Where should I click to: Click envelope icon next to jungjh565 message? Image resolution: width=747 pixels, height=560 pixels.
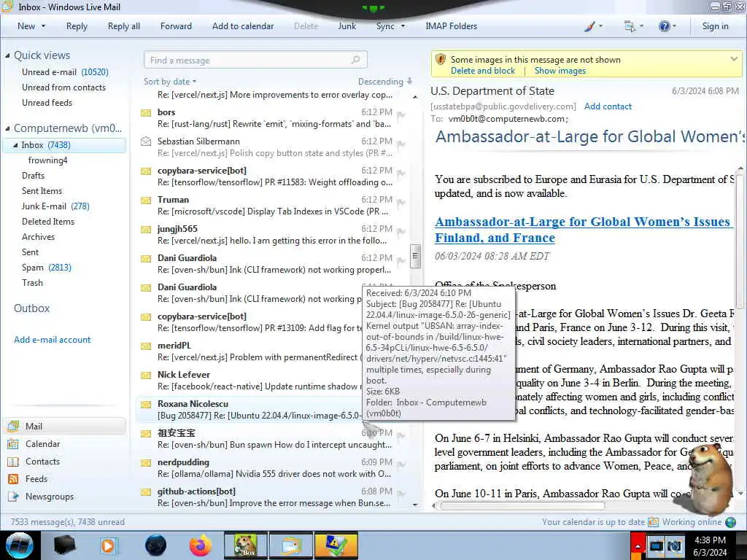click(146, 230)
